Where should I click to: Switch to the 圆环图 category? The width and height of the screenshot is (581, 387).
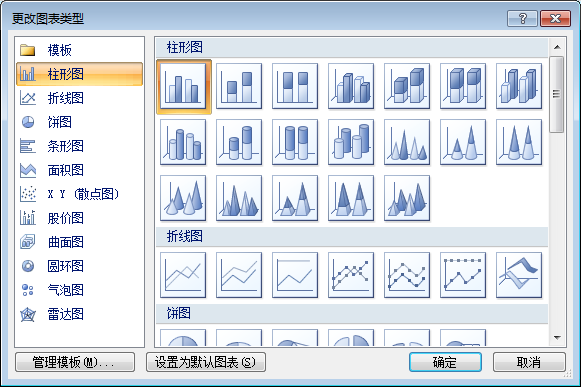tap(79, 266)
